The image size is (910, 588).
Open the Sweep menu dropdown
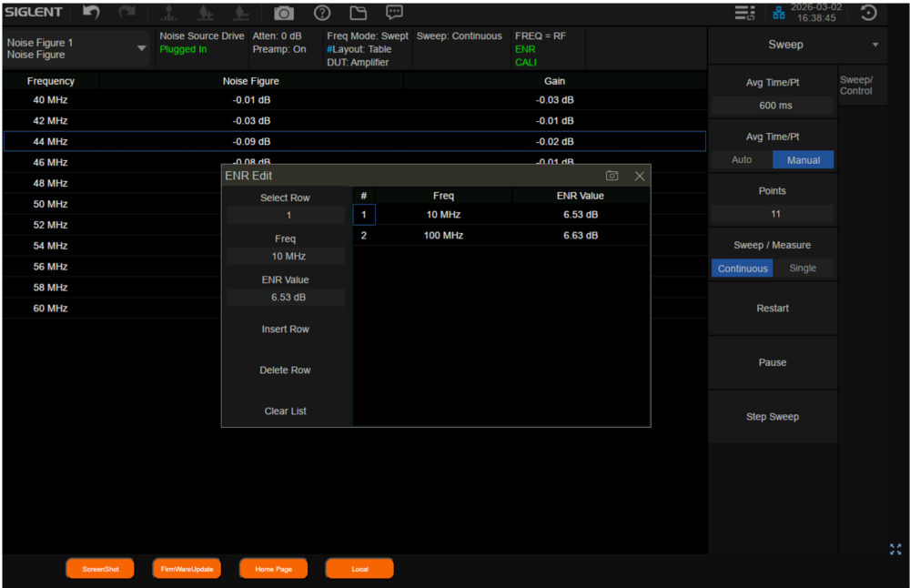click(x=875, y=45)
